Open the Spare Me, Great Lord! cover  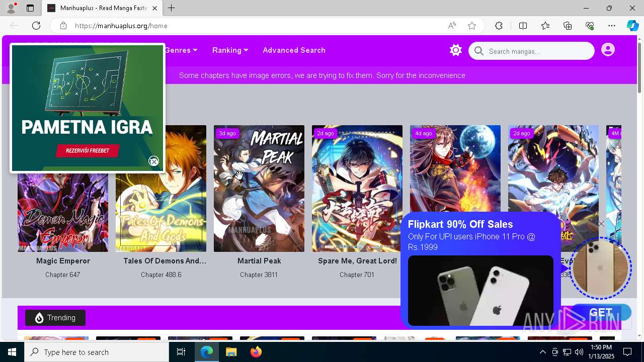pyautogui.click(x=357, y=189)
